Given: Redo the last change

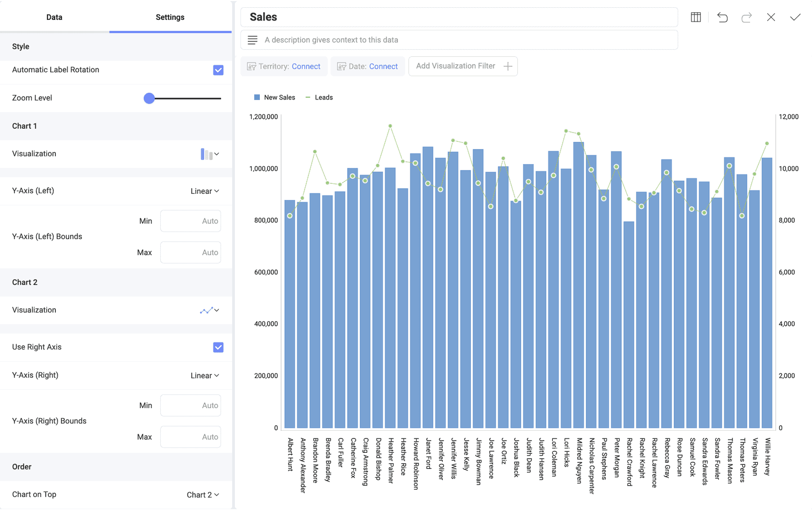Looking at the screenshot, I should point(747,17).
